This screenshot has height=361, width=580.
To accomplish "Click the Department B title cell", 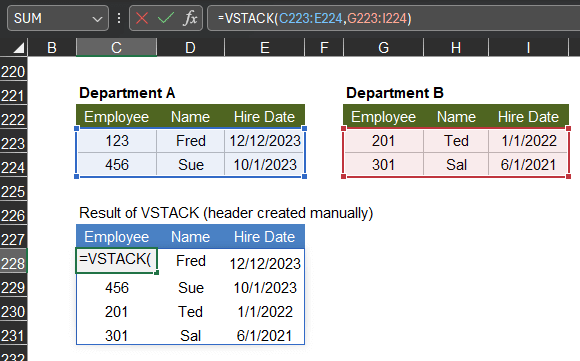I will pos(395,93).
